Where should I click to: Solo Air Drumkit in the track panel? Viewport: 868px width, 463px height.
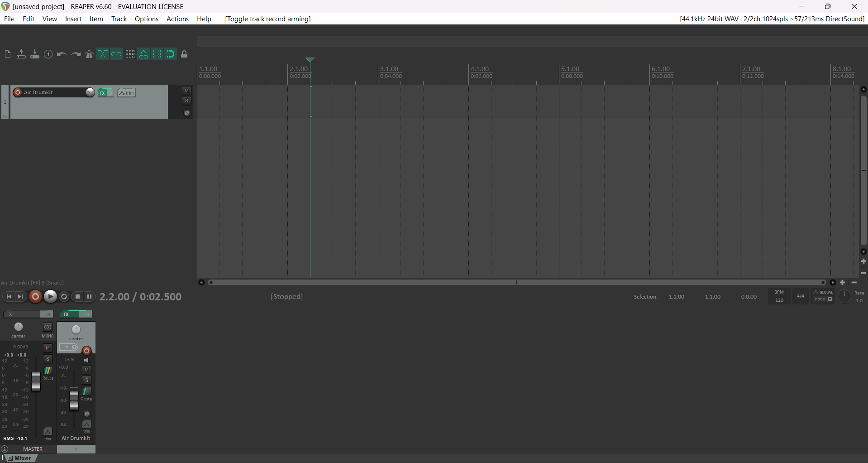click(186, 101)
